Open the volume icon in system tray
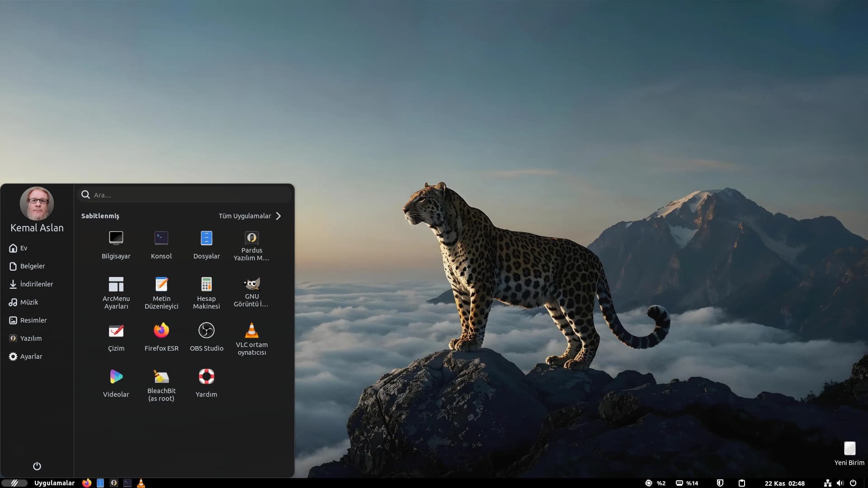Viewport: 868px width, 488px height. [x=840, y=483]
